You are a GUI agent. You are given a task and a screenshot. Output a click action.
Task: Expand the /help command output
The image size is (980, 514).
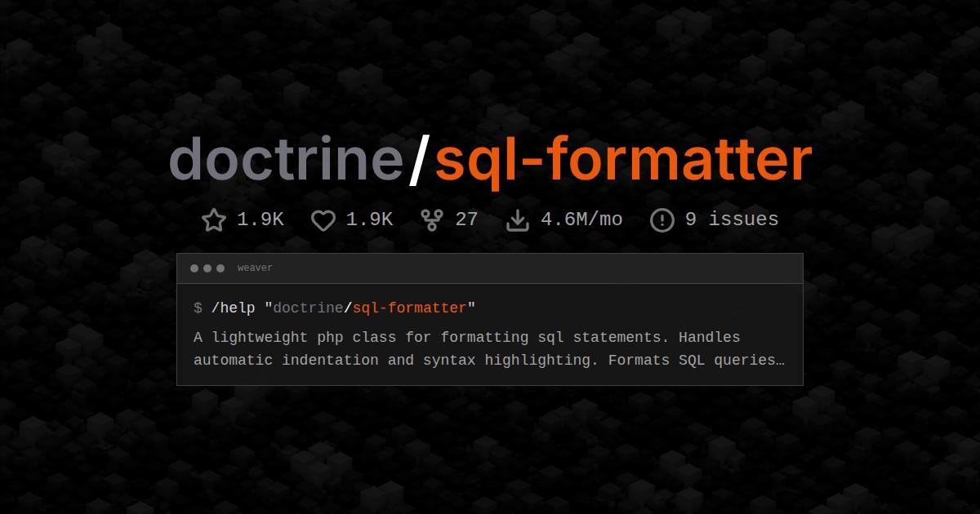(490, 348)
